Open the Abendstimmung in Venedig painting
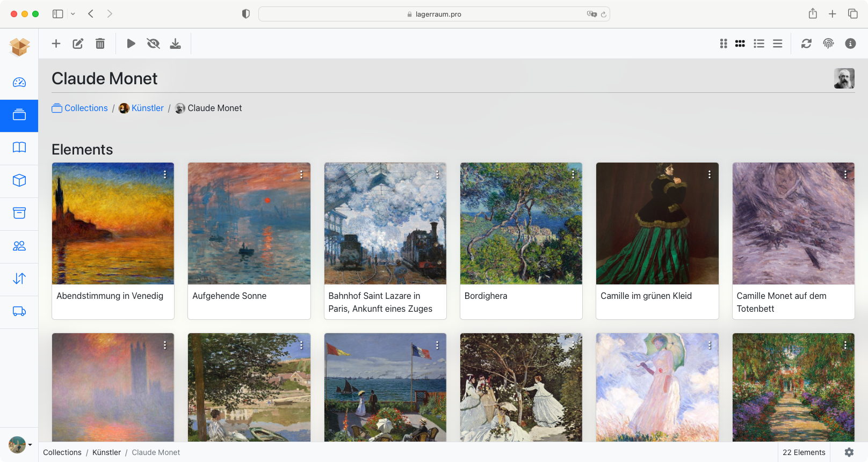This screenshot has height=462, width=868. (x=113, y=223)
